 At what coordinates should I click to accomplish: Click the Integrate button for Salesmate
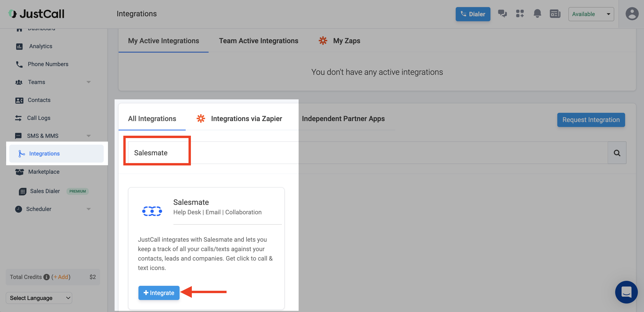point(159,293)
